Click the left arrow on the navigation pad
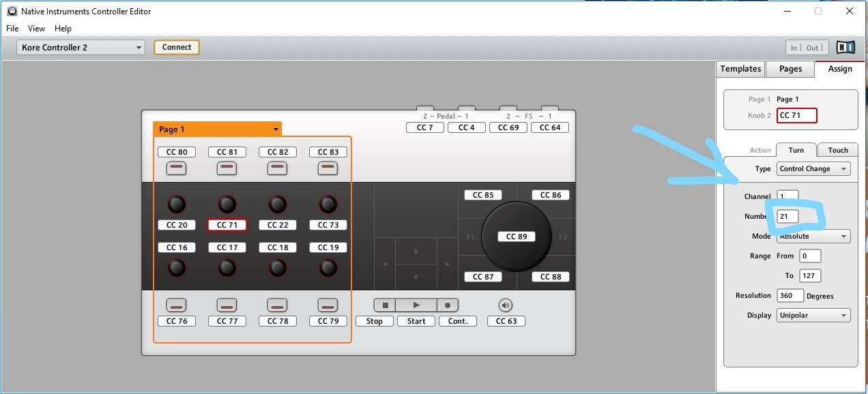868x394 pixels. pyautogui.click(x=385, y=264)
